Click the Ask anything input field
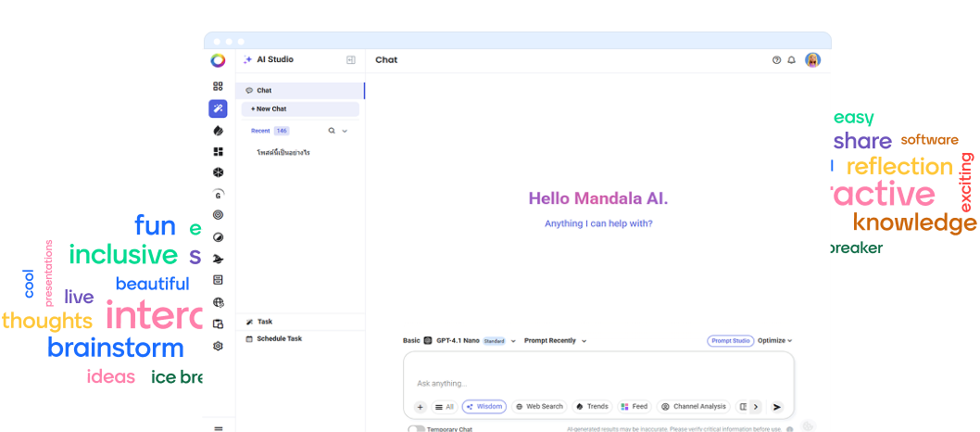This screenshot has width=980, height=432. (x=598, y=383)
